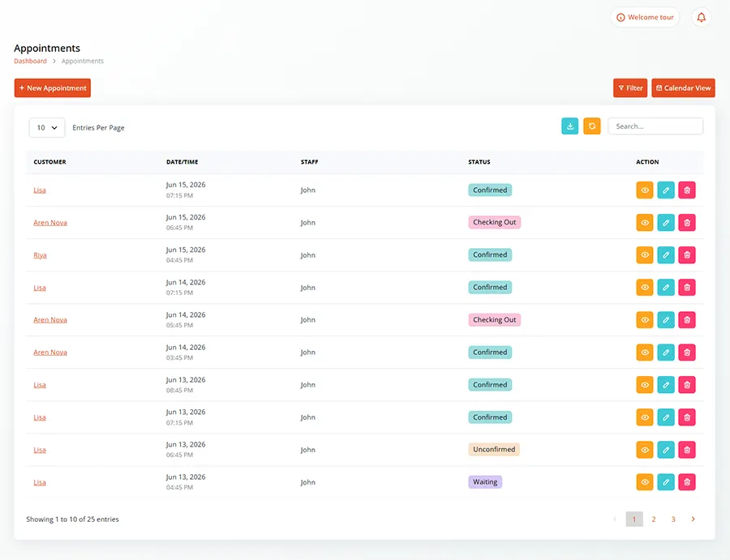730x560 pixels.
Task: Open the entries per page dropdown
Action: tap(47, 127)
